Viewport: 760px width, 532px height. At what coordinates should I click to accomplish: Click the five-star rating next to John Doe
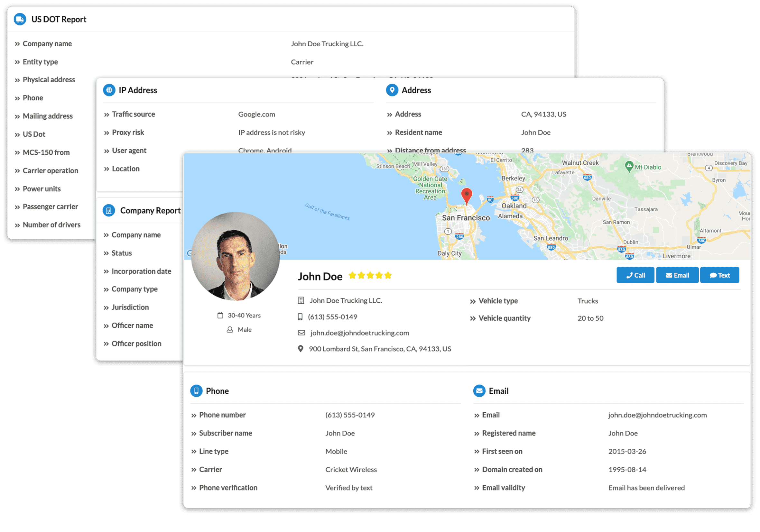(x=370, y=276)
